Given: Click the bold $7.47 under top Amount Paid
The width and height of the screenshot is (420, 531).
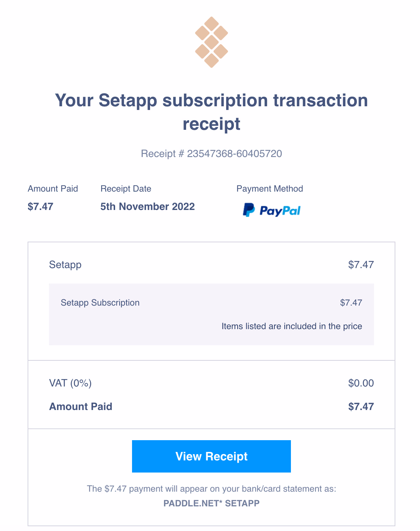Looking at the screenshot, I should coord(40,206).
